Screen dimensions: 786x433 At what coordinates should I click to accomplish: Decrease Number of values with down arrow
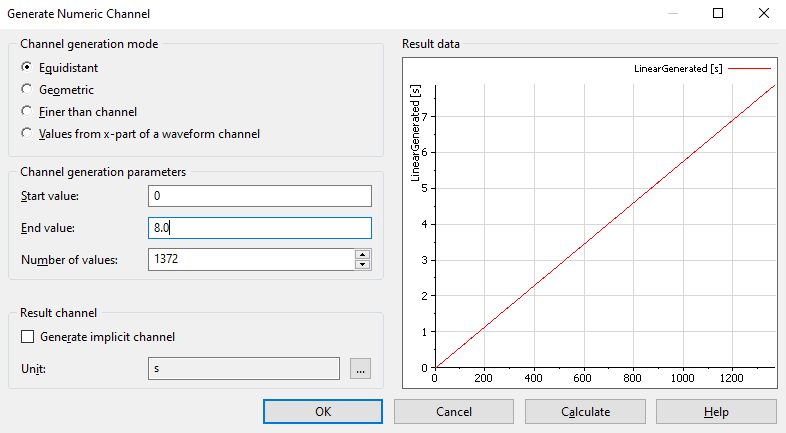[362, 265]
